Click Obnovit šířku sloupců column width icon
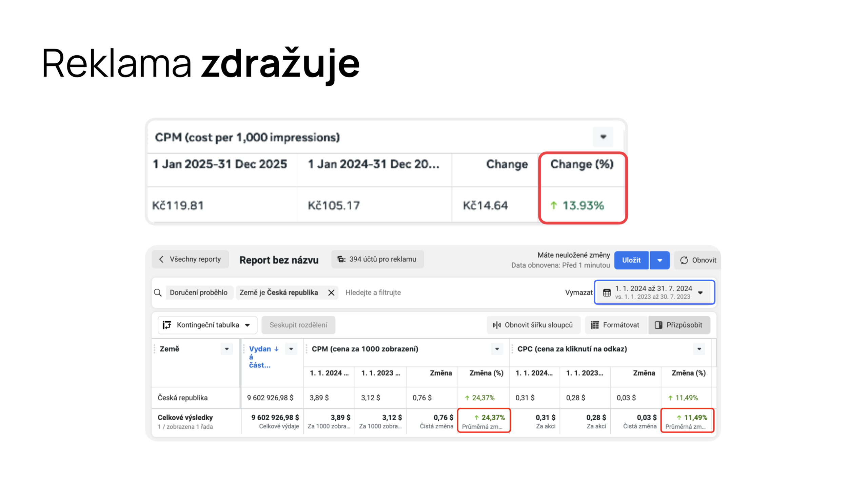868x483 pixels. pos(497,325)
